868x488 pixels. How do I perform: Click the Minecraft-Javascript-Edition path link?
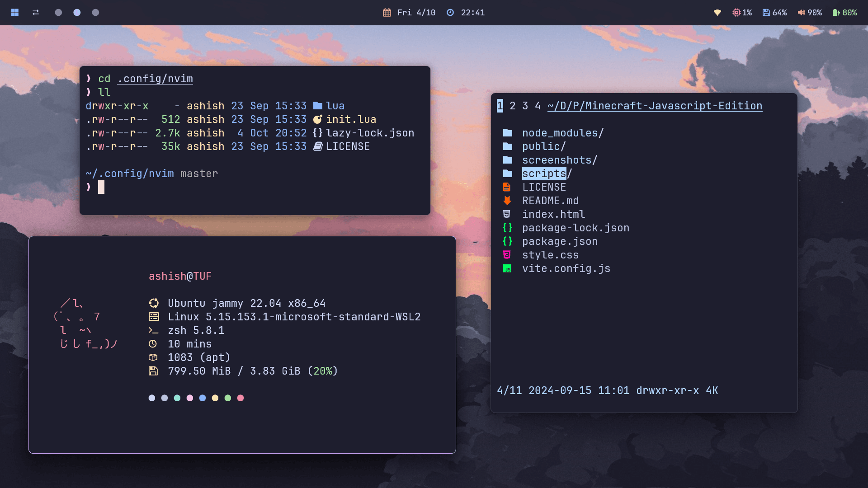tap(655, 106)
